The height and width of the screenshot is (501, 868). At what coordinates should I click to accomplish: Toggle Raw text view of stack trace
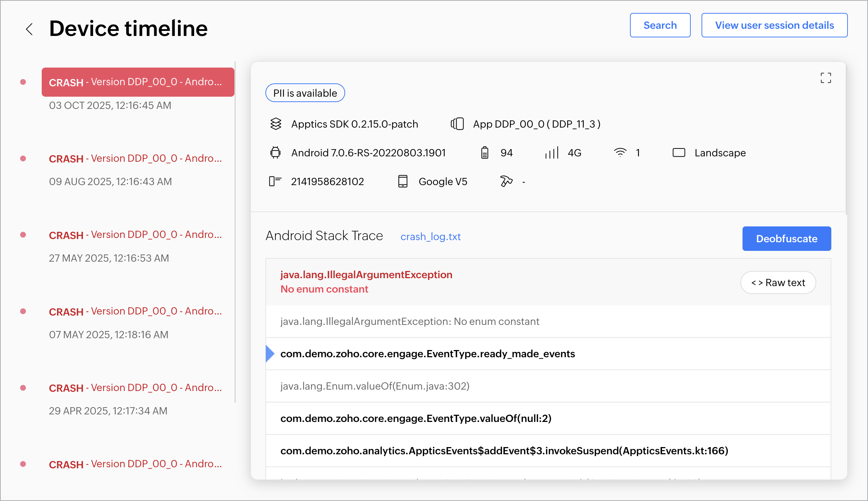click(x=778, y=282)
